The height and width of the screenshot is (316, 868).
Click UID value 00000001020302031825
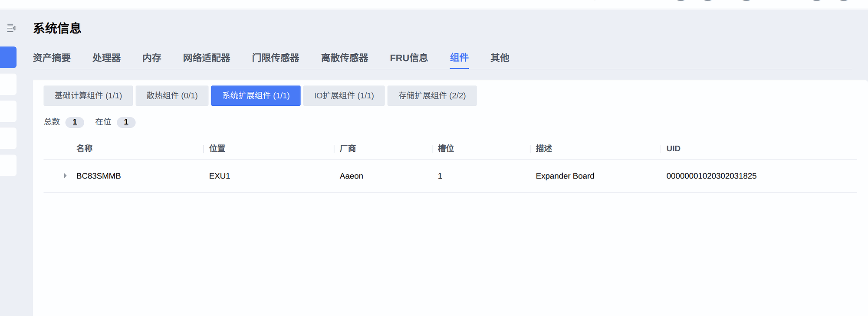pyautogui.click(x=711, y=176)
